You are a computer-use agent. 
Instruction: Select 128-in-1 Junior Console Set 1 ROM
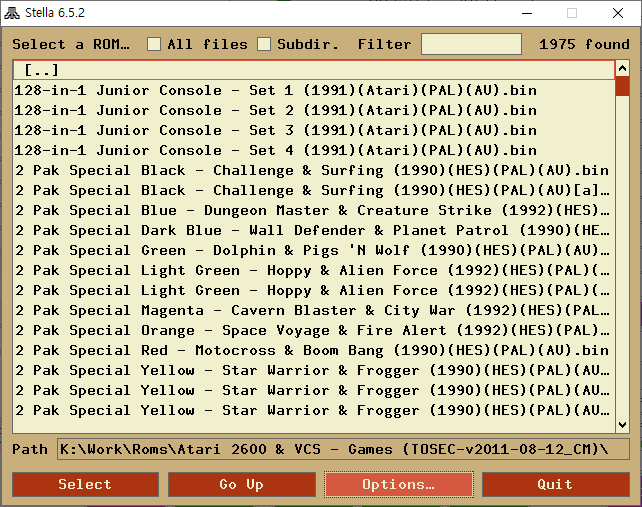[314, 90]
